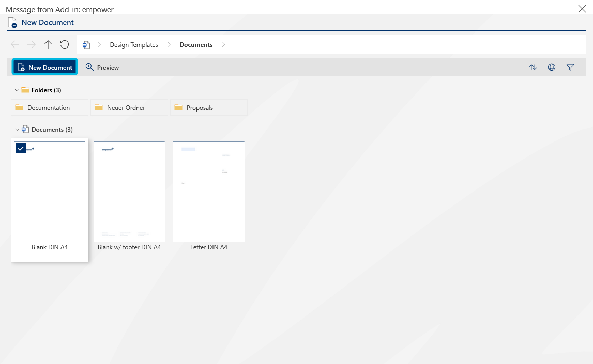Image resolution: width=593 pixels, height=364 pixels.
Task: Open the Documentation folder
Action: [x=50, y=107]
